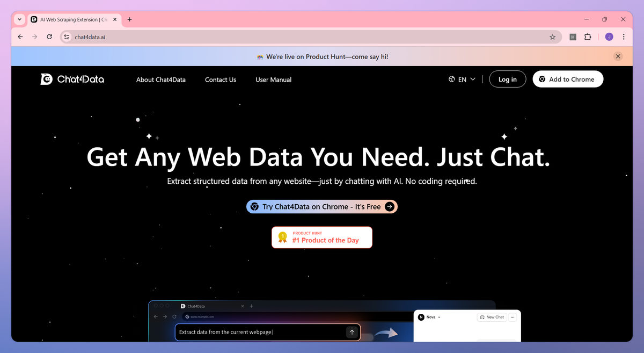Click the profile avatar icon
This screenshot has width=644, height=353.
tap(609, 37)
